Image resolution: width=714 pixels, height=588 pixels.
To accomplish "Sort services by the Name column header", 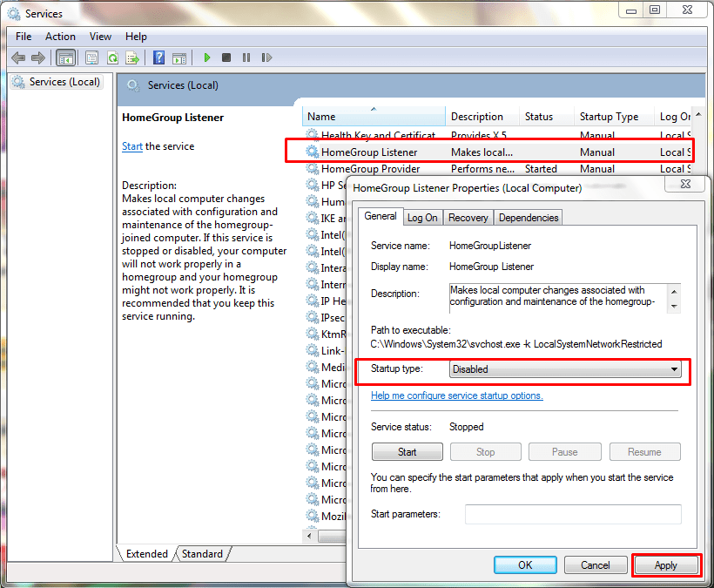I will [374, 117].
